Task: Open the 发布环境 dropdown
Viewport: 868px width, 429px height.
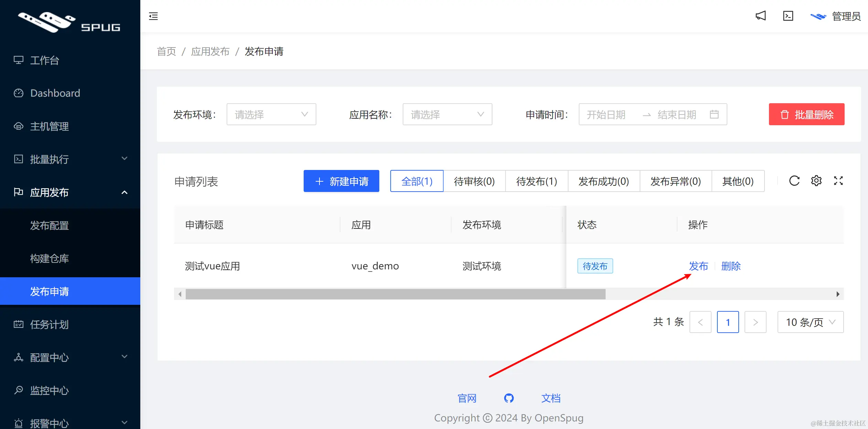Action: tap(271, 114)
